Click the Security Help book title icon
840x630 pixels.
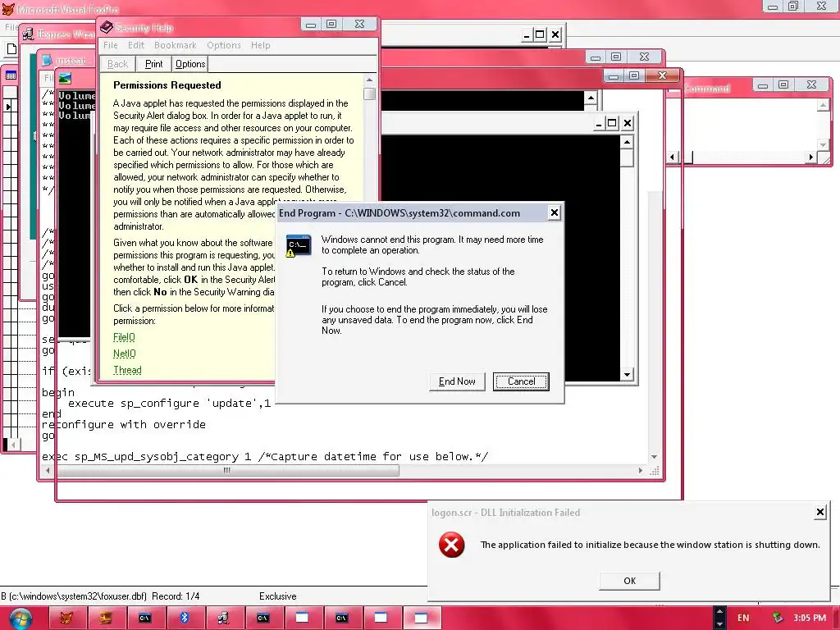107,27
